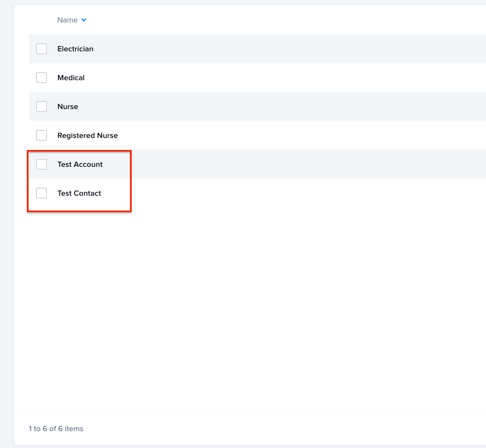Click blank space in the Electrician row
Viewport: 486px width, 448px height.
pos(281,49)
